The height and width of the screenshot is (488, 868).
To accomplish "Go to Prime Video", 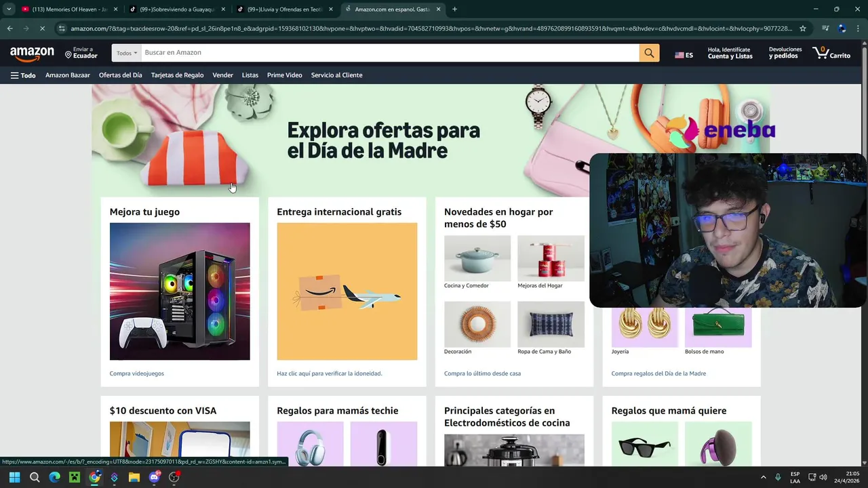I will coord(285,75).
